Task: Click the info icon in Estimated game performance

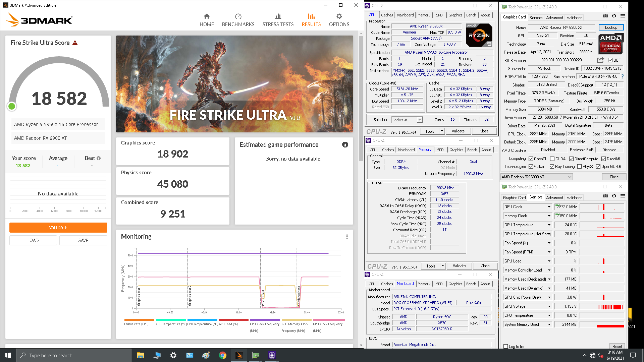Action: click(x=345, y=145)
